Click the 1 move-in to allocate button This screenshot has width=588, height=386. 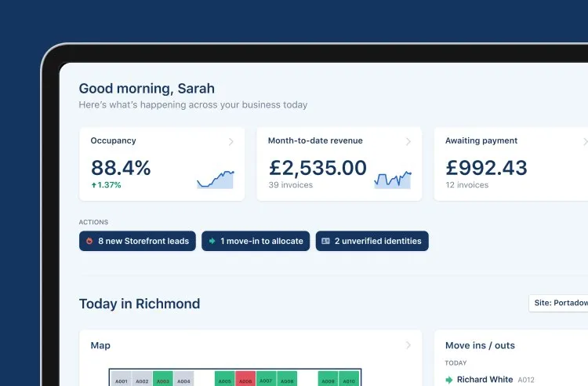click(256, 241)
